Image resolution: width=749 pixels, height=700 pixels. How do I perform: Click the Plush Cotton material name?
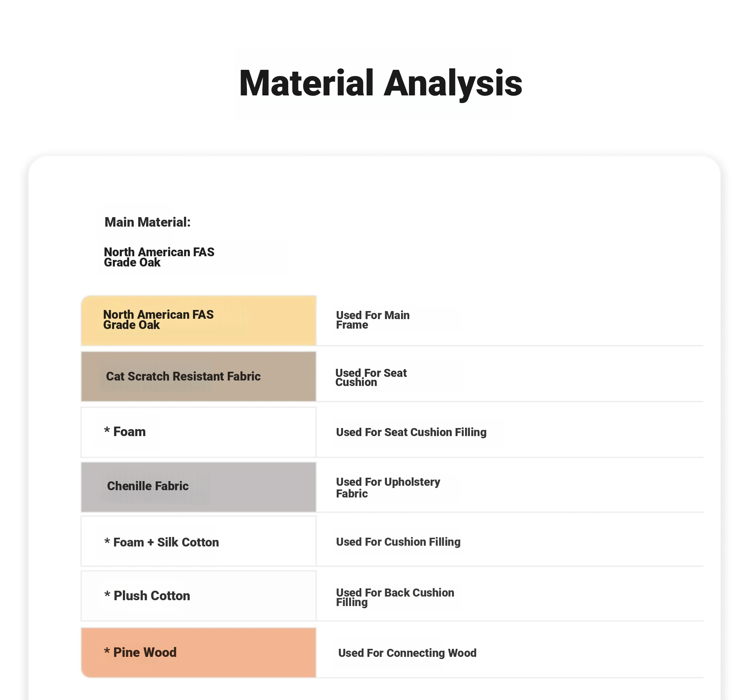152,596
